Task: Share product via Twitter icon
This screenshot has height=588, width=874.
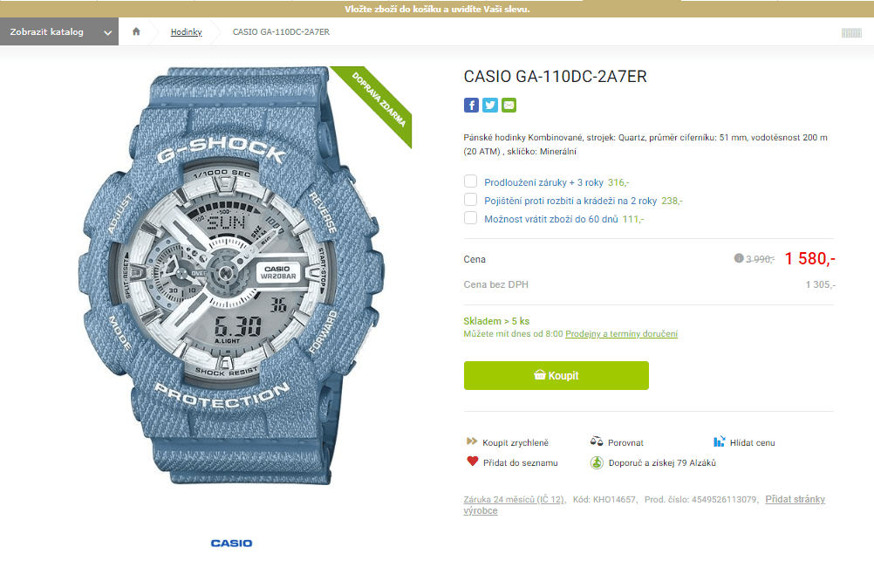Action: [490, 105]
